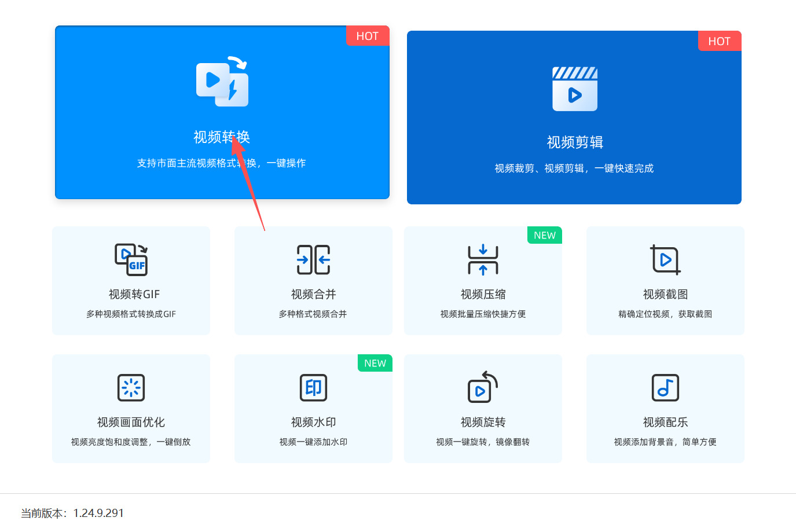The width and height of the screenshot is (796, 532).
Task: Click the 视频水印 card title
Action: (313, 422)
